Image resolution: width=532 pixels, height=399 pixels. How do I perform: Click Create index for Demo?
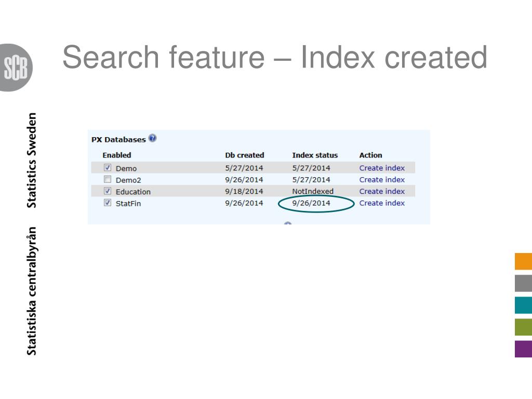click(382, 168)
